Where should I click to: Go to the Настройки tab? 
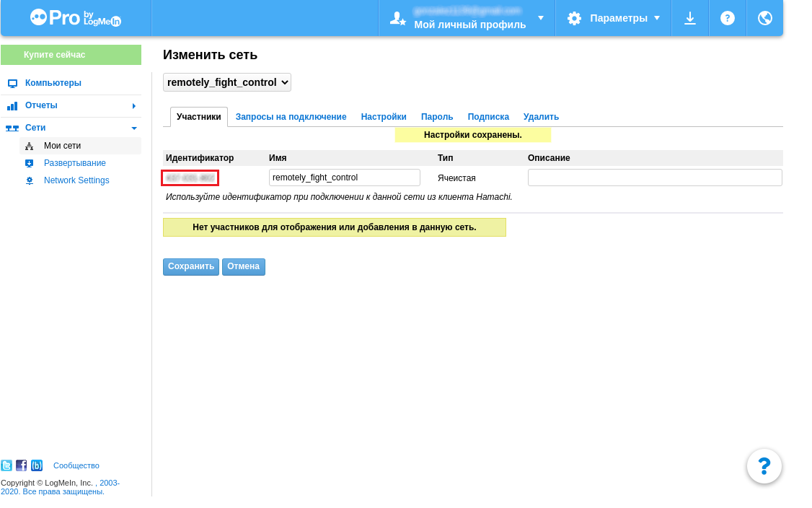pos(384,117)
